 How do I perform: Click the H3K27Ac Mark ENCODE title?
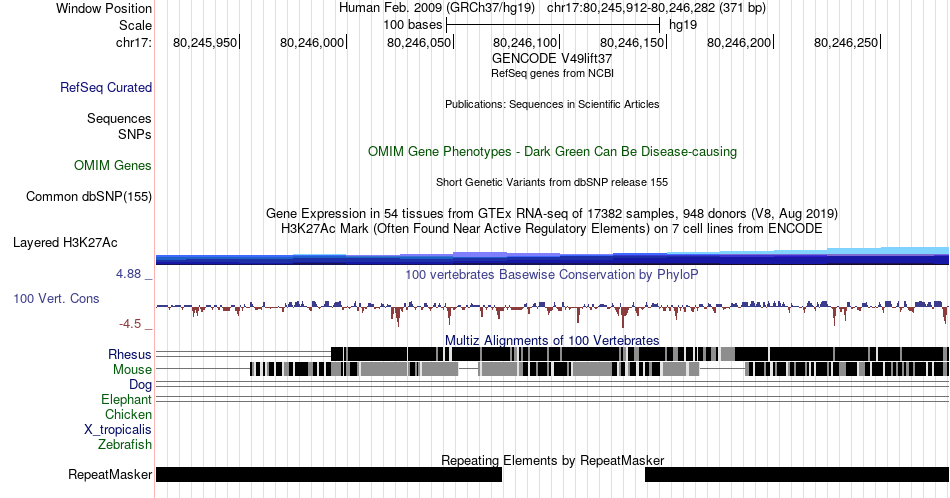coord(552,228)
